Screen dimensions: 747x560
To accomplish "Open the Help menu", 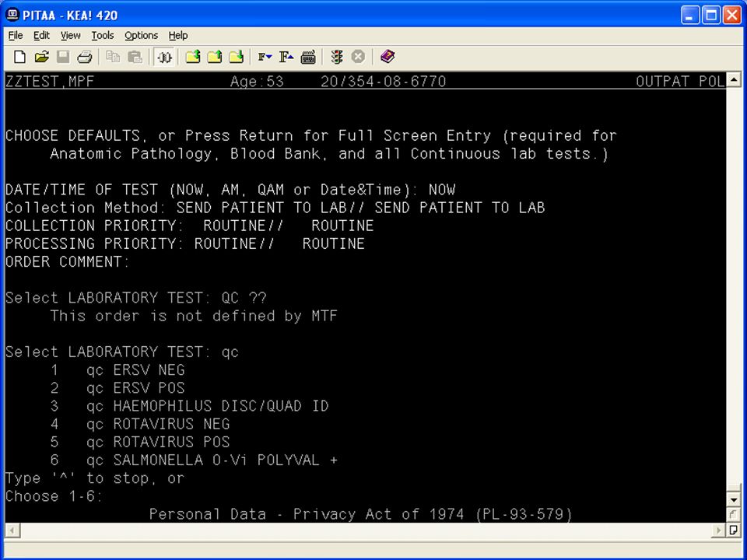I will point(178,35).
